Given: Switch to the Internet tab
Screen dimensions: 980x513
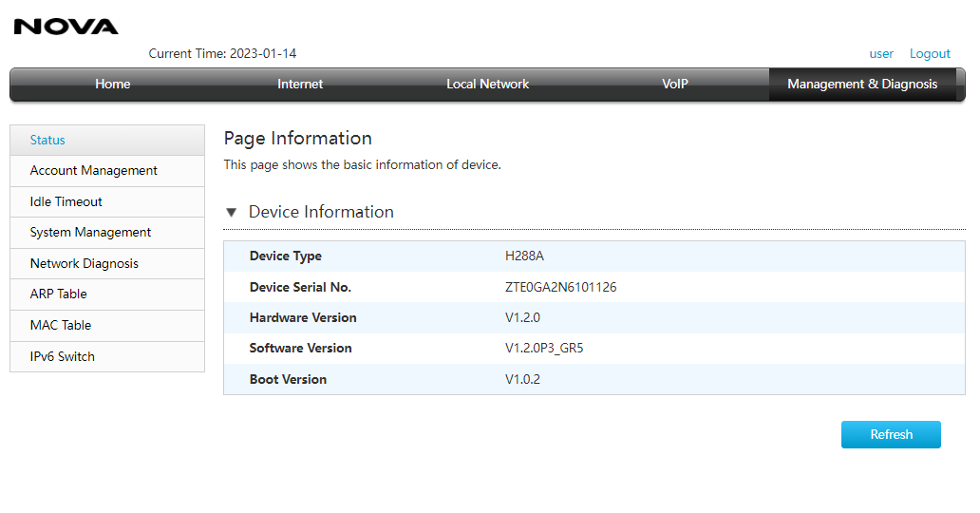Looking at the screenshot, I should point(300,84).
